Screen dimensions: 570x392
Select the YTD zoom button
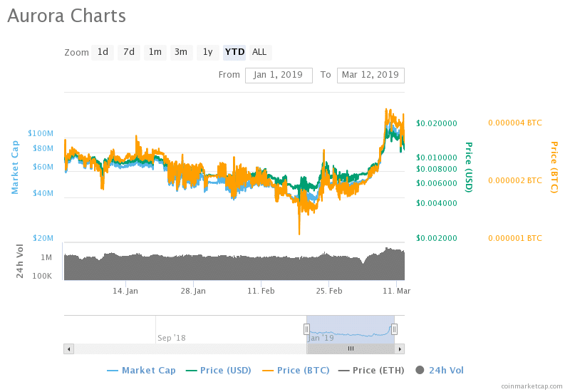[x=234, y=52]
